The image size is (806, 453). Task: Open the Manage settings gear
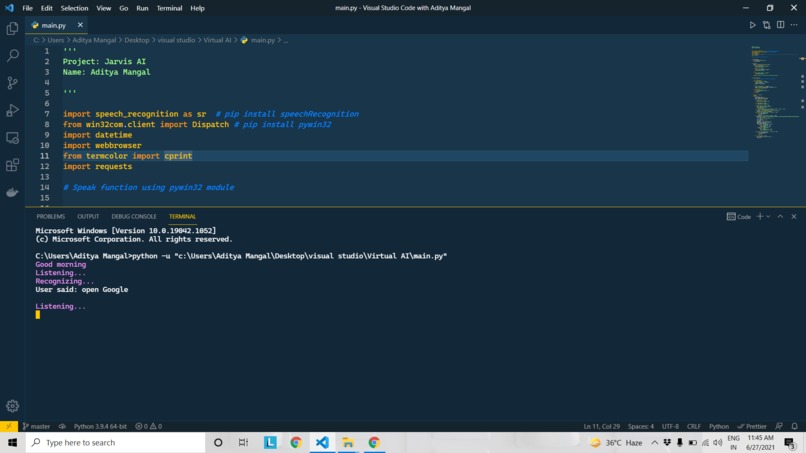point(12,406)
